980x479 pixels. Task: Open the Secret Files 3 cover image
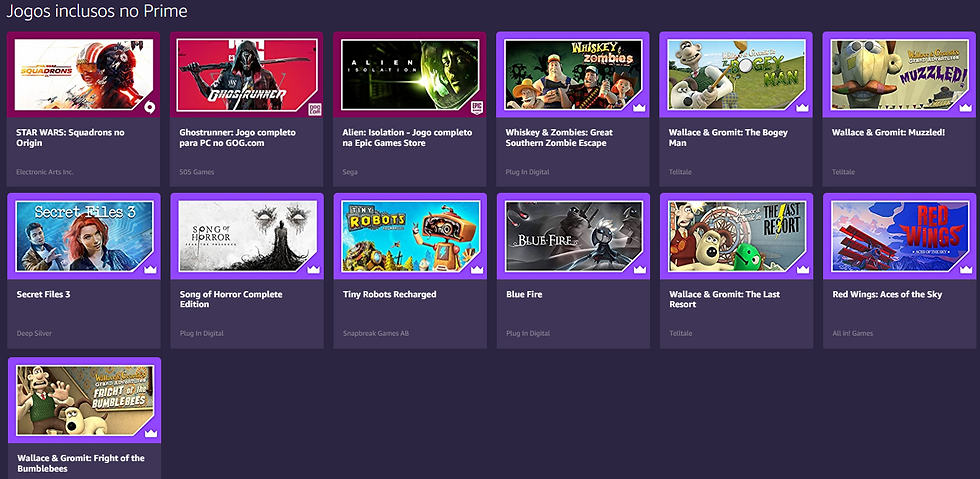tap(84, 236)
